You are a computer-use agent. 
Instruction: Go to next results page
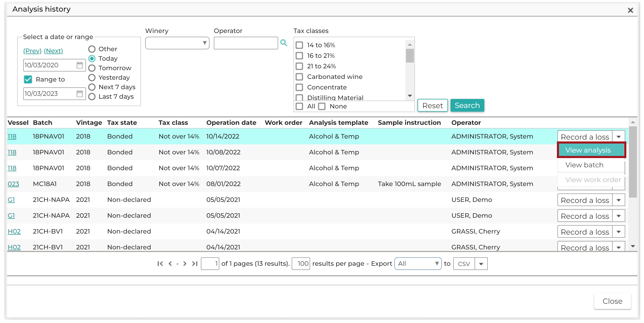point(185,264)
